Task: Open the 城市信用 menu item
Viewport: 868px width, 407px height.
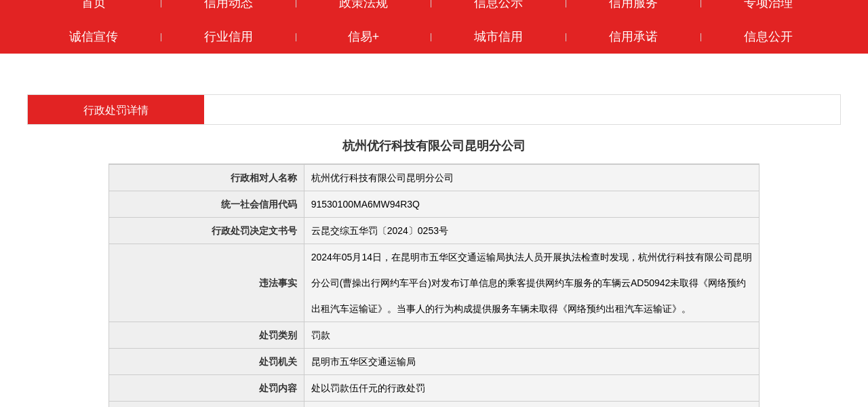Action: click(498, 37)
